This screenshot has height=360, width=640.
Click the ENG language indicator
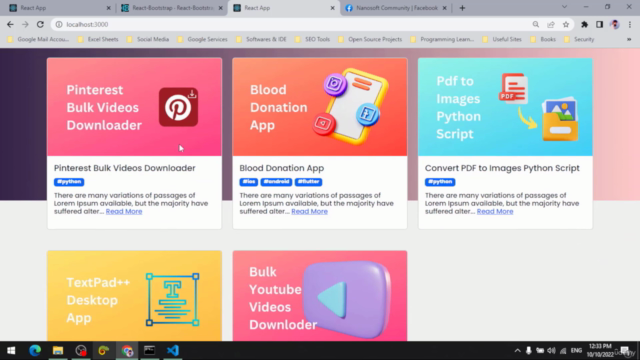[576, 351]
